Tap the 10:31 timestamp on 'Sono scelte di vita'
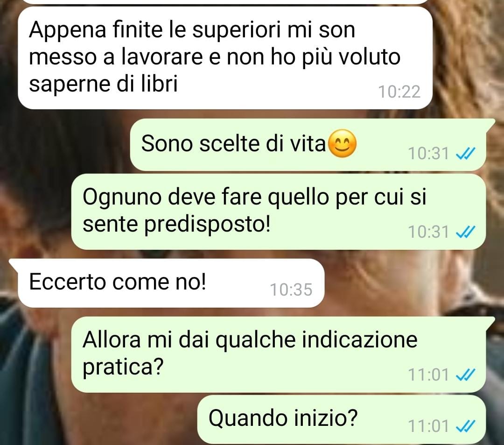 428,153
